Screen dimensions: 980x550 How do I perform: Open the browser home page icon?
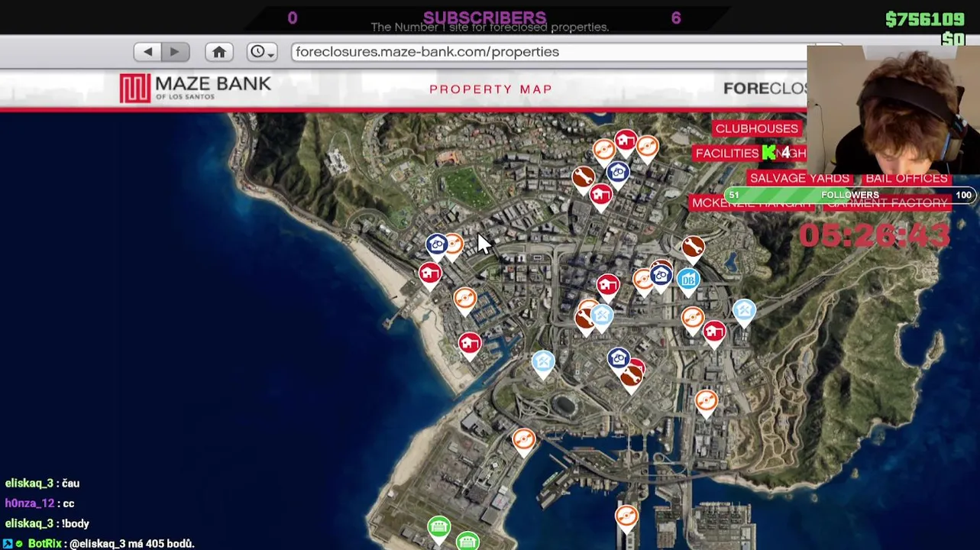(x=218, y=52)
